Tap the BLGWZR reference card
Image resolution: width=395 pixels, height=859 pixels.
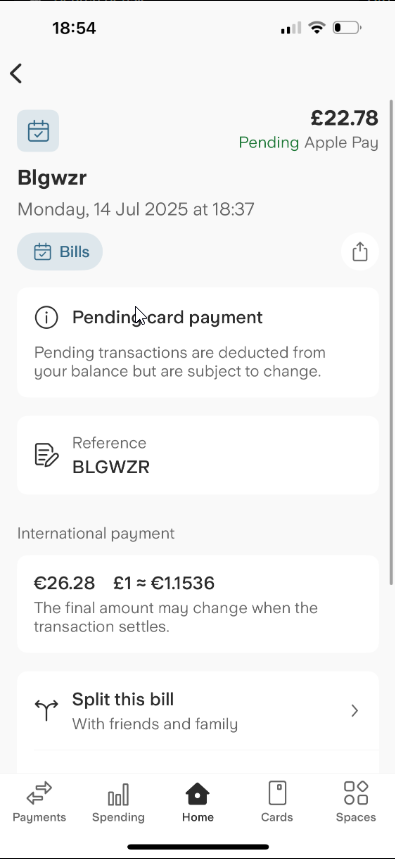(x=198, y=455)
